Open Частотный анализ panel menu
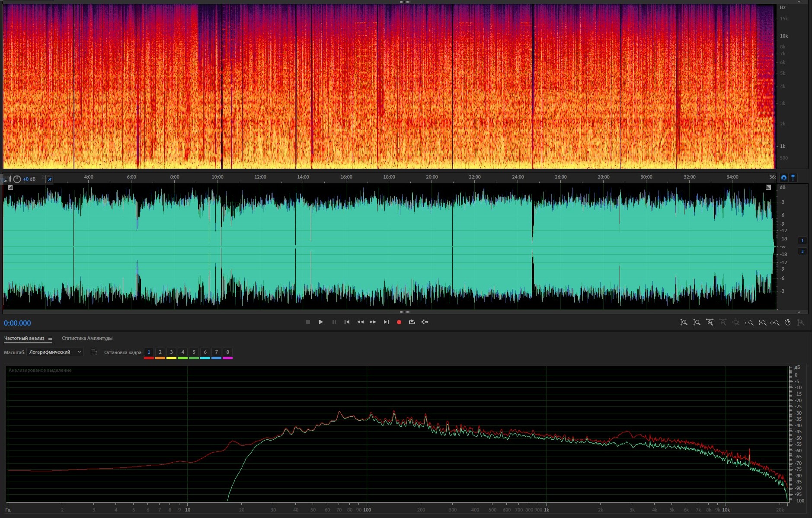Viewport: 812px width, 518px height. click(x=50, y=339)
